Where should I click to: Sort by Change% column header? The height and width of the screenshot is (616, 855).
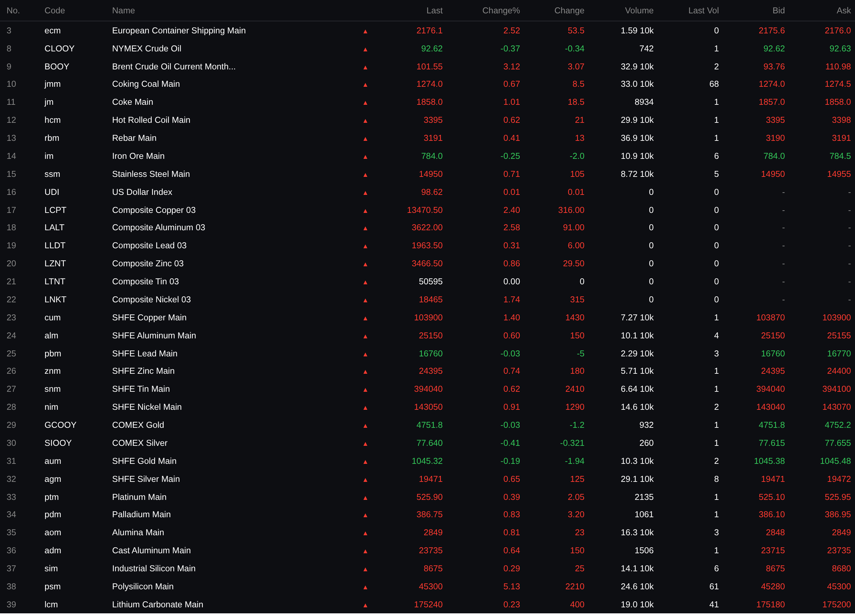(501, 11)
